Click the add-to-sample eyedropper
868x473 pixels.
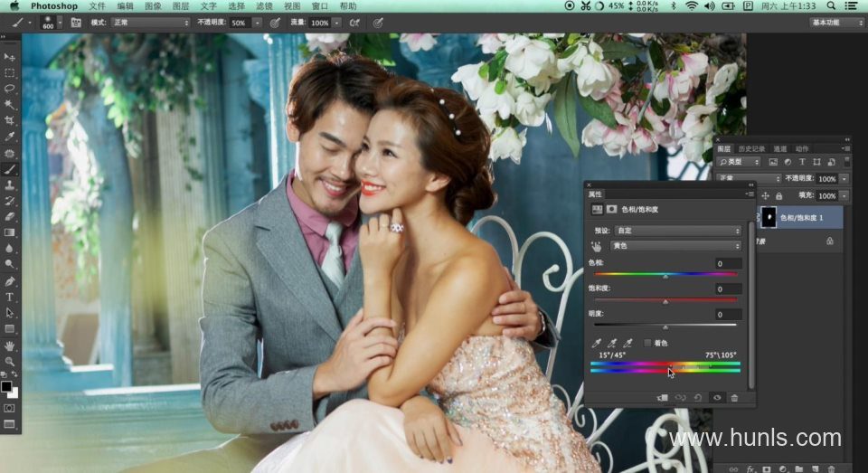612,344
